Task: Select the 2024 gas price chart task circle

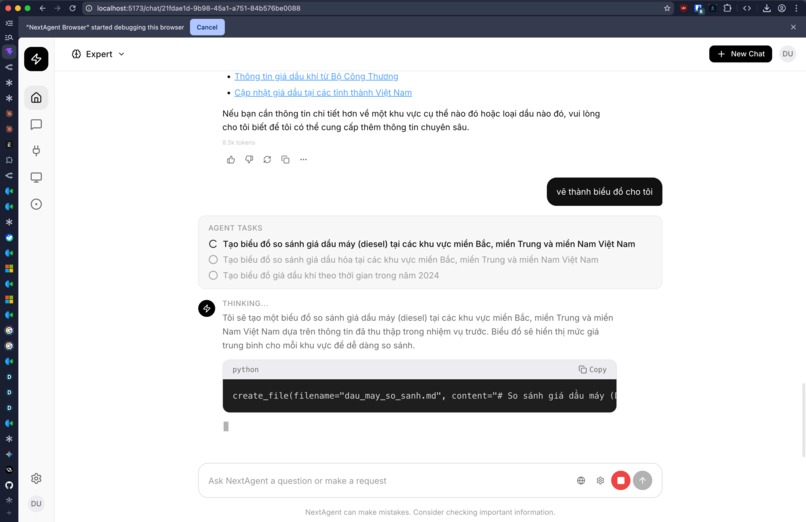Action: pyautogui.click(x=213, y=275)
